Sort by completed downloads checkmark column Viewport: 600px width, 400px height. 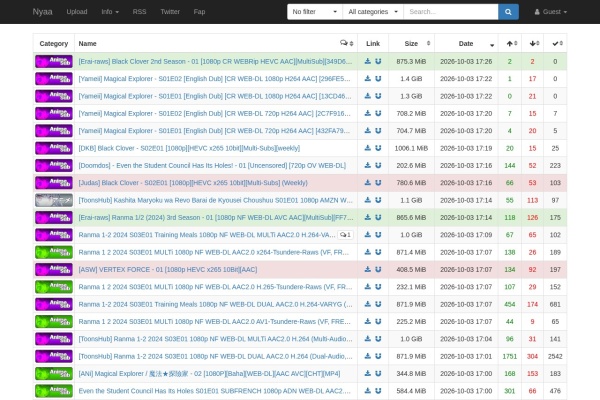click(x=557, y=43)
